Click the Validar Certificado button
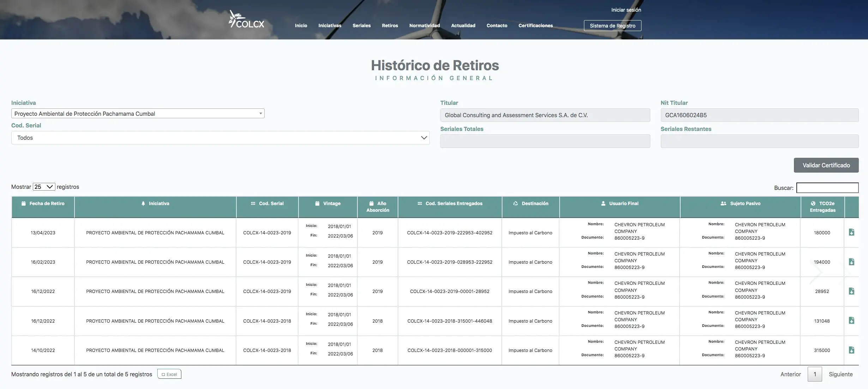This screenshot has width=868, height=389. (x=826, y=165)
